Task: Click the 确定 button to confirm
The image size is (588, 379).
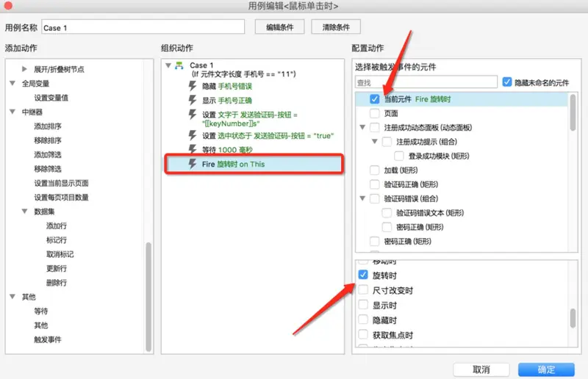Action: point(546,369)
